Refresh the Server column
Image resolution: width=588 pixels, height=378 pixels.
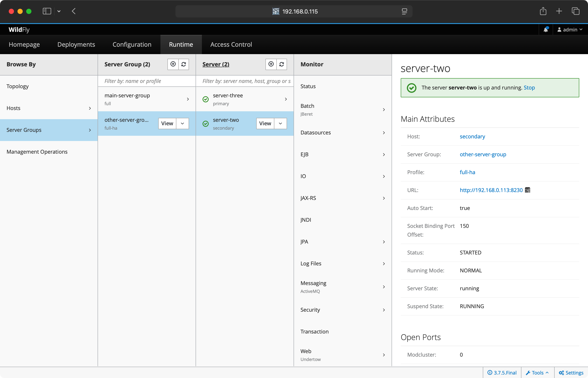[x=282, y=64]
